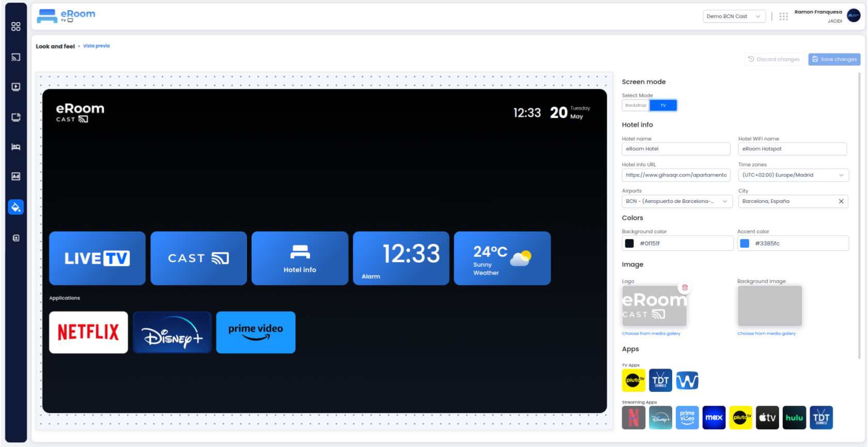Click the Hotel name input field

676,149
